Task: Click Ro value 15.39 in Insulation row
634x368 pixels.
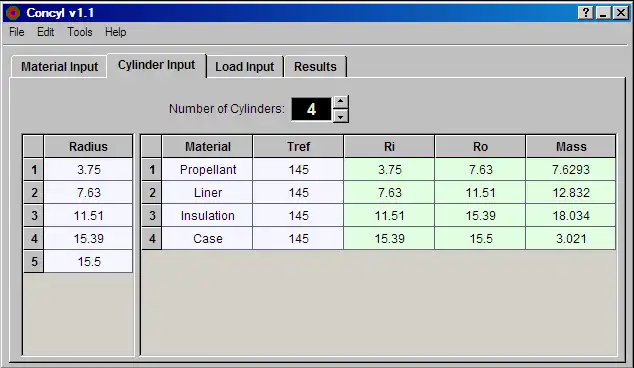Action: [x=480, y=216]
